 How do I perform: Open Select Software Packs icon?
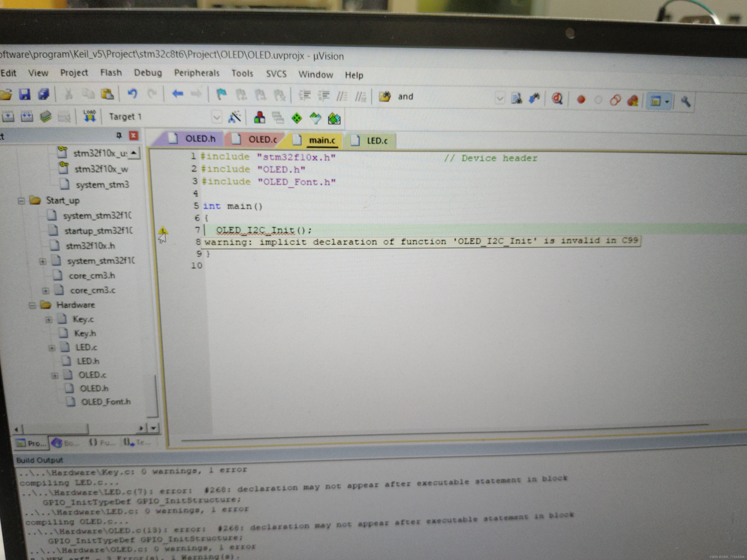pos(315,118)
